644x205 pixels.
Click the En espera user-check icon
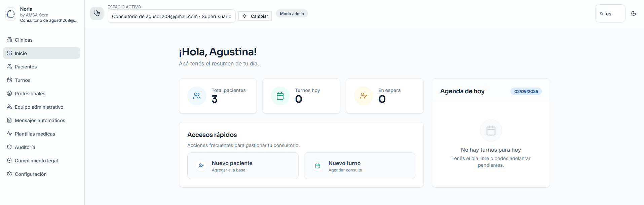(364, 96)
